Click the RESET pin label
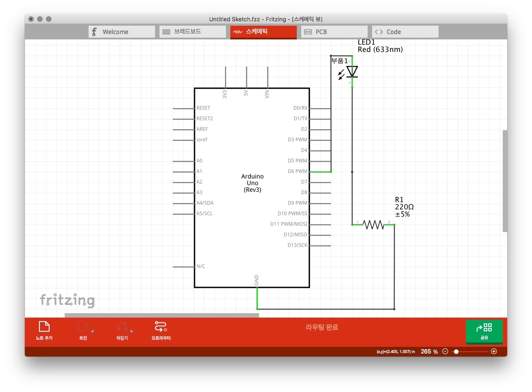The width and height of the screenshot is (532, 392). click(x=203, y=108)
